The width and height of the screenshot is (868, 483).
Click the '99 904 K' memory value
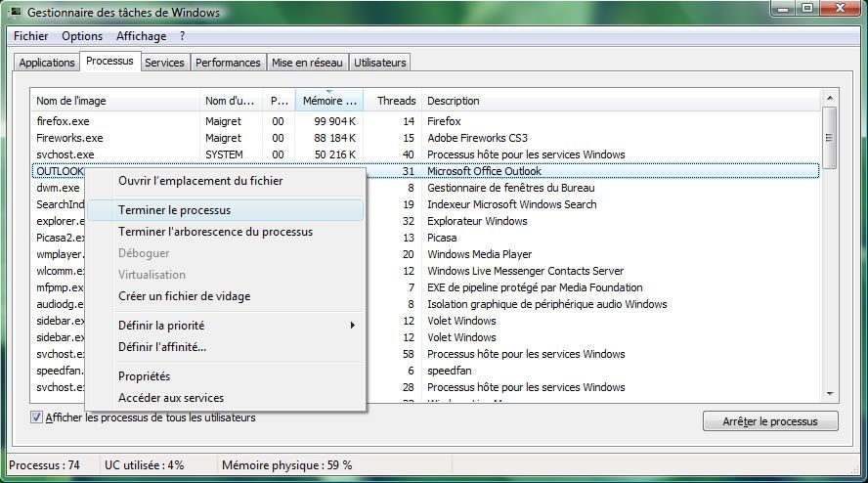point(335,121)
